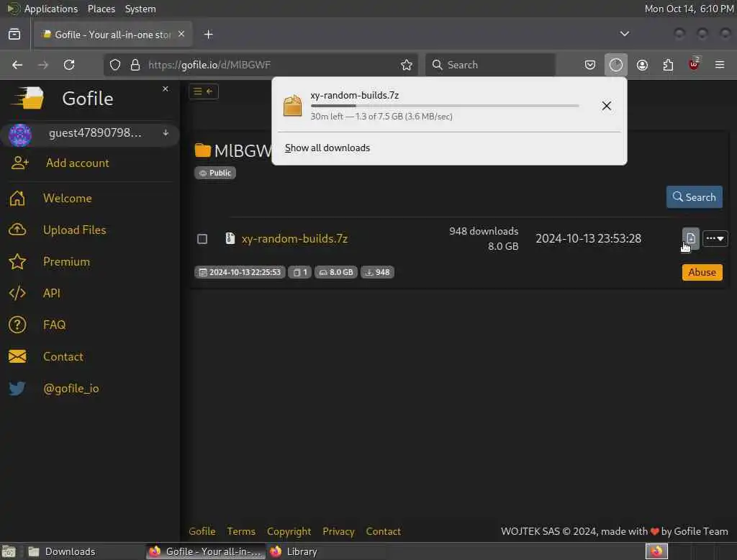This screenshot has width=737, height=560.
Task: Open Firefox account icon
Action: point(642,65)
